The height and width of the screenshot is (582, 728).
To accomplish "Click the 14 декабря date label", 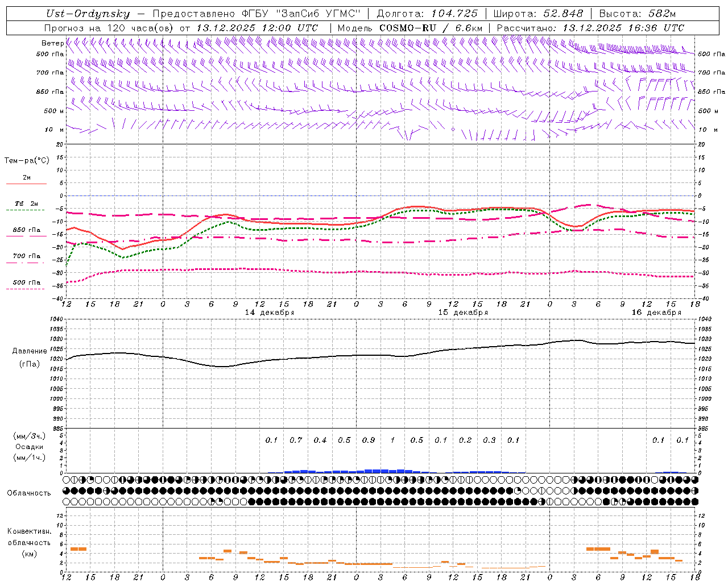I will [x=270, y=313].
